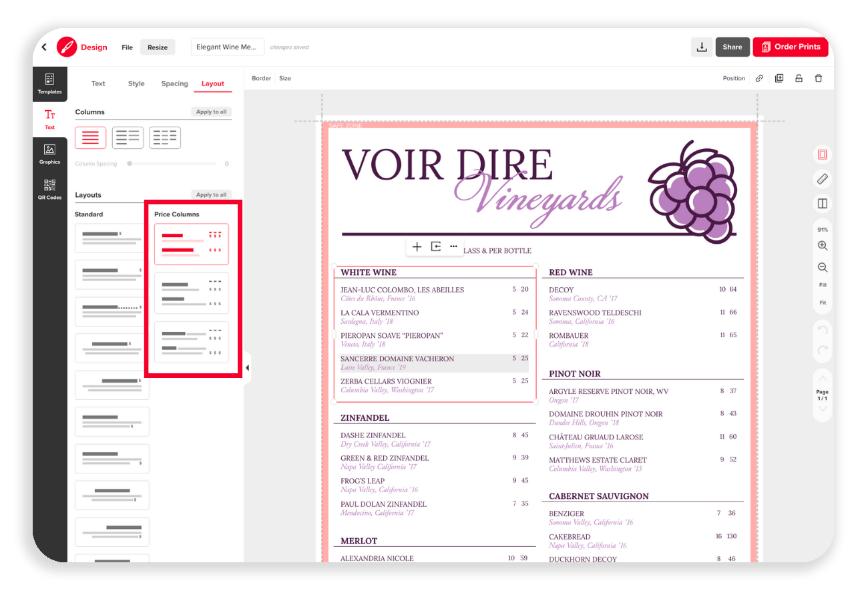Switch to the Text tab
The width and height of the screenshot is (868, 601).
98,83
